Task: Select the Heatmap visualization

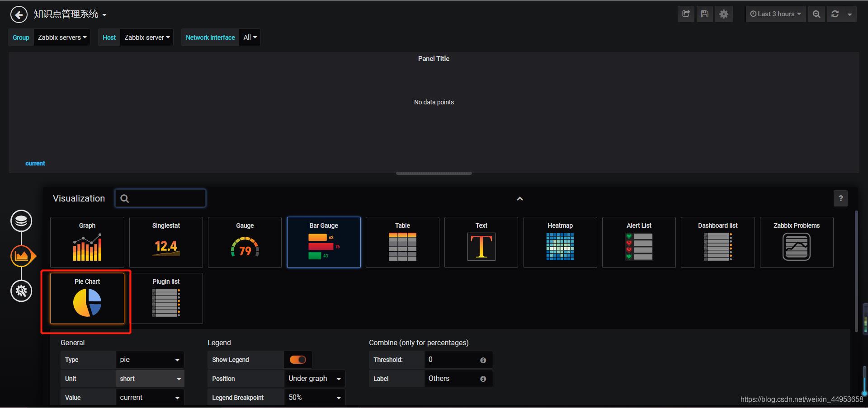Action: 560,242
